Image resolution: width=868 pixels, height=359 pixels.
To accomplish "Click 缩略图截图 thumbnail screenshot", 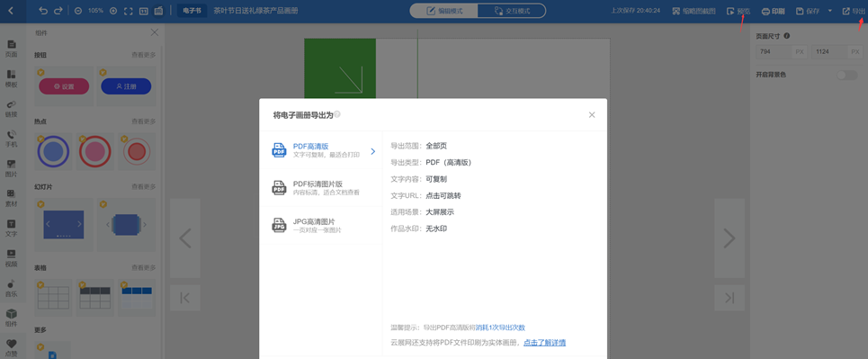I will 694,11.
